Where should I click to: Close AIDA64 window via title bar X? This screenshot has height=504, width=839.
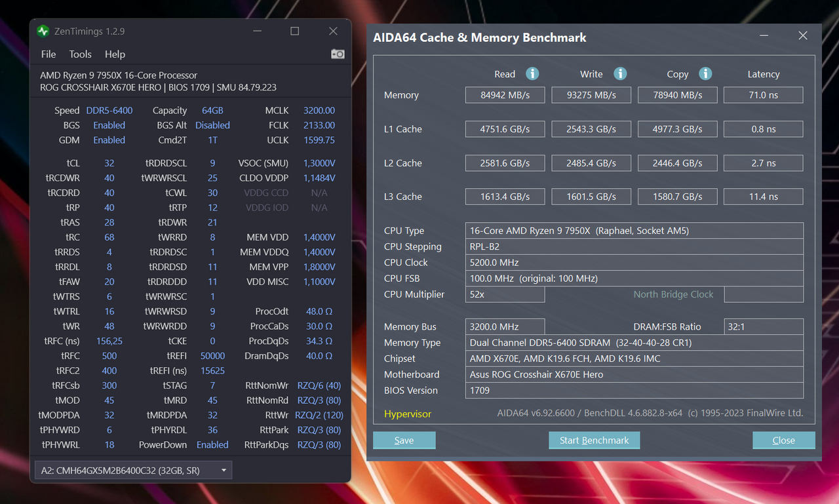click(x=803, y=36)
